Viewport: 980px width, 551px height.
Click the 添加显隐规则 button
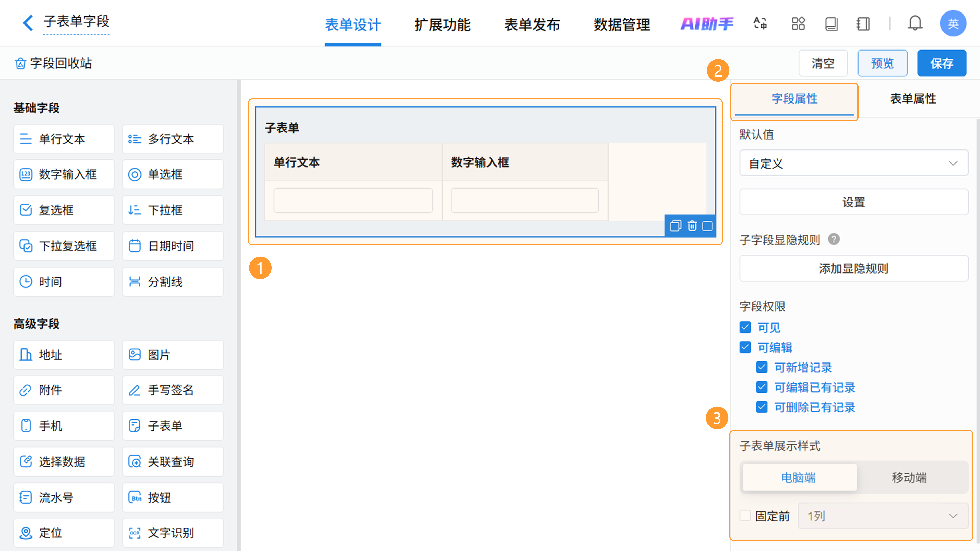pos(854,268)
